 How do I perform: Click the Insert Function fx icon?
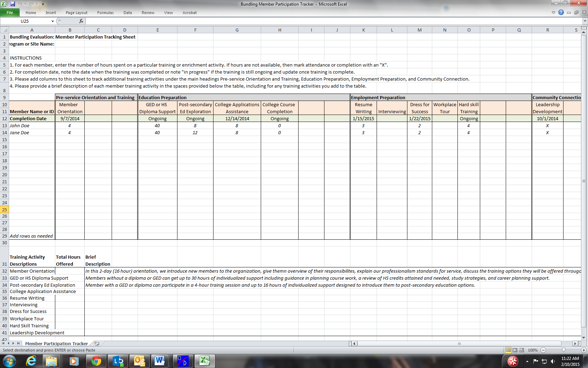coord(81,21)
